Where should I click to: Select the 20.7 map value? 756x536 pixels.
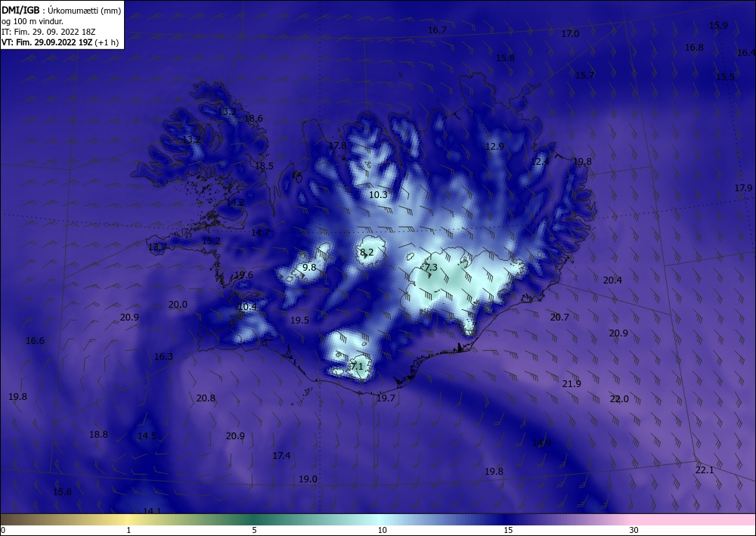[x=559, y=318]
